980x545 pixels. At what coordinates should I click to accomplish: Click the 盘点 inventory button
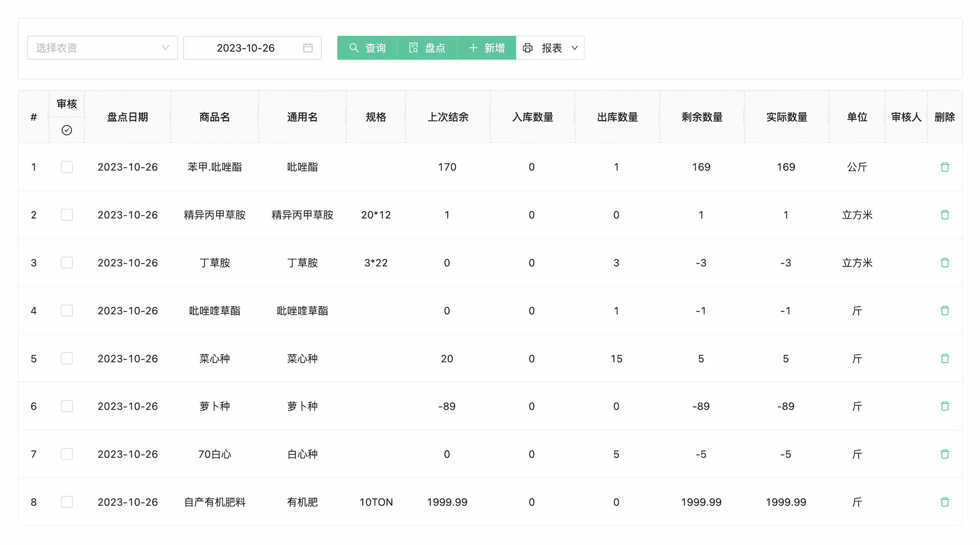(427, 48)
